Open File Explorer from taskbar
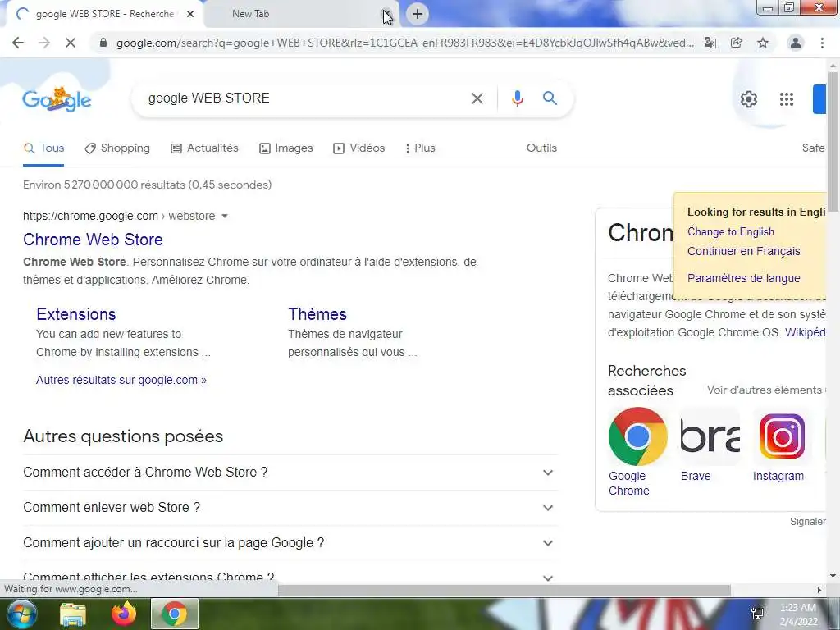 click(x=73, y=614)
